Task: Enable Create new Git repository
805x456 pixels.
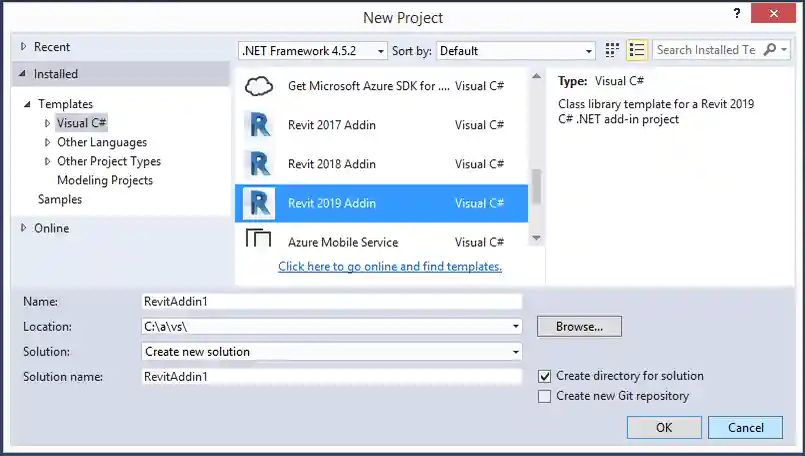Action: 545,396
